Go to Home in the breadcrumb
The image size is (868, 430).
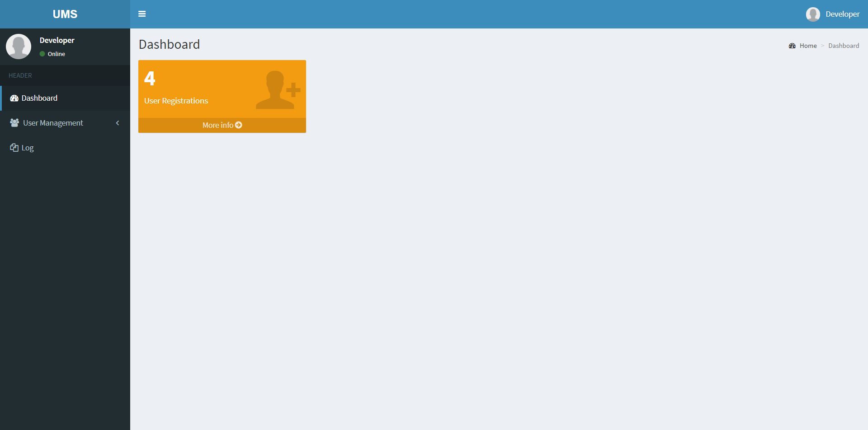point(808,46)
